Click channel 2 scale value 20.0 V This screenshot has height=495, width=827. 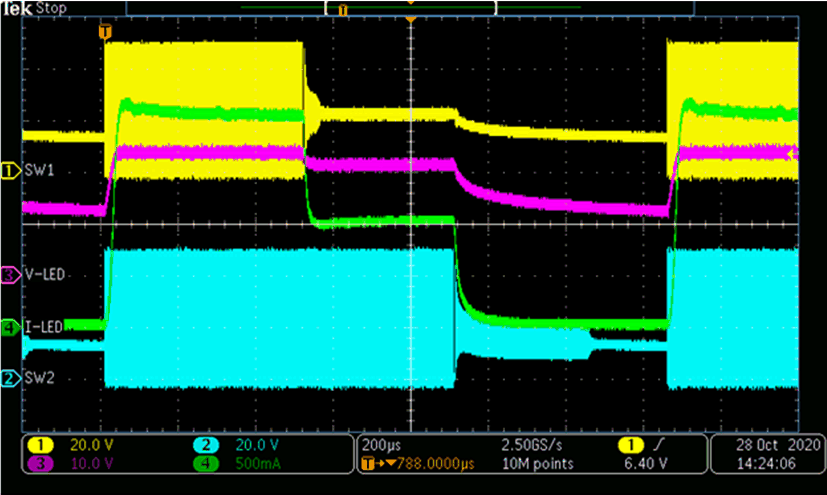[257, 445]
